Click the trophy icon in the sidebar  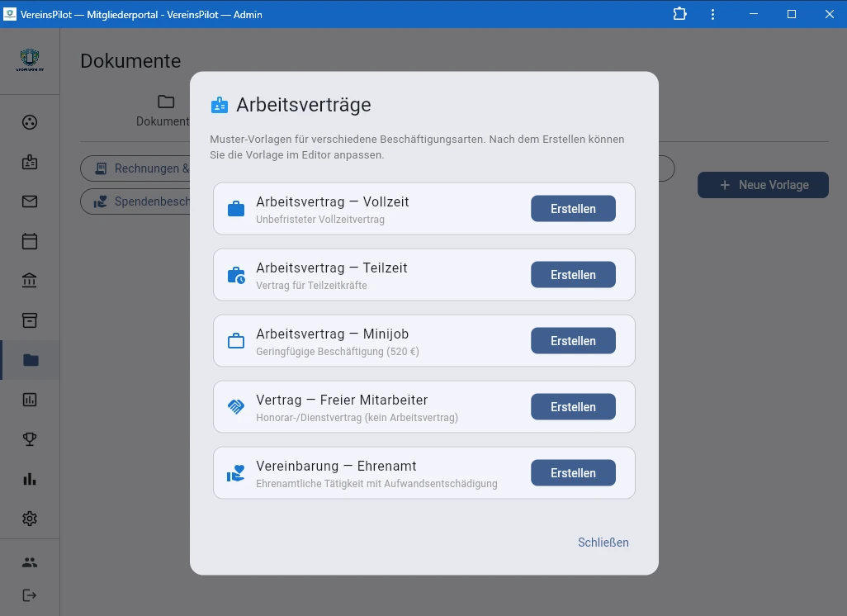coord(30,438)
